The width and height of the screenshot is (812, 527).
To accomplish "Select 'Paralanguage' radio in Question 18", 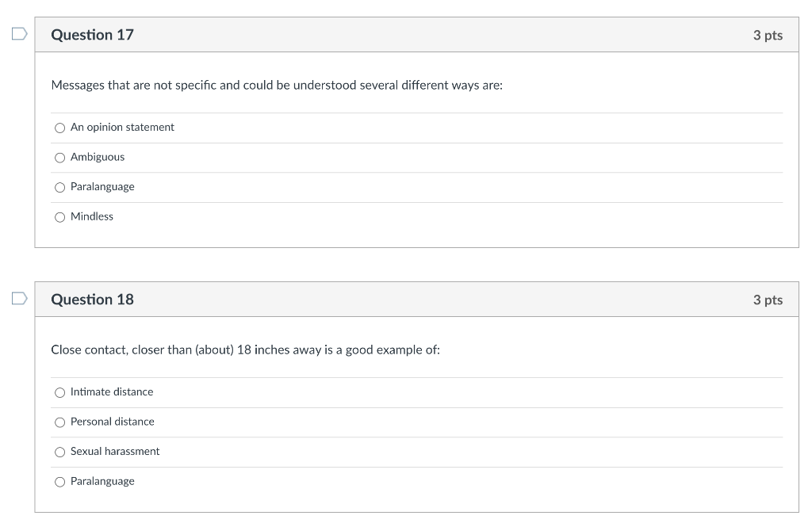I will tap(60, 482).
